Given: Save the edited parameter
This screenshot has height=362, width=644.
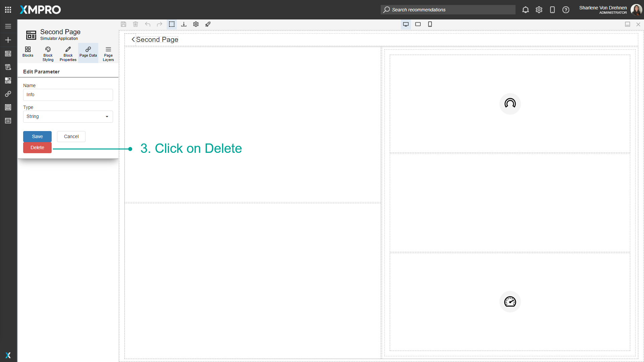Looking at the screenshot, I should point(37,136).
